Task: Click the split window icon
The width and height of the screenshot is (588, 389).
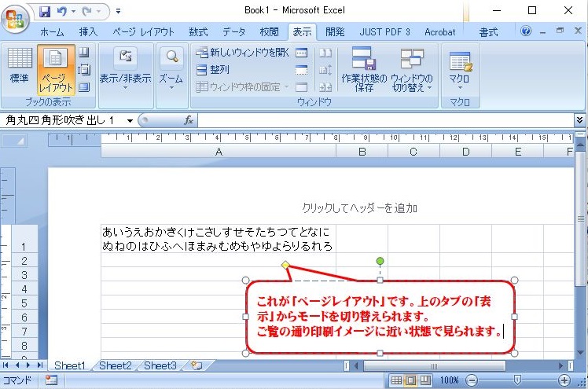Action: [x=302, y=53]
